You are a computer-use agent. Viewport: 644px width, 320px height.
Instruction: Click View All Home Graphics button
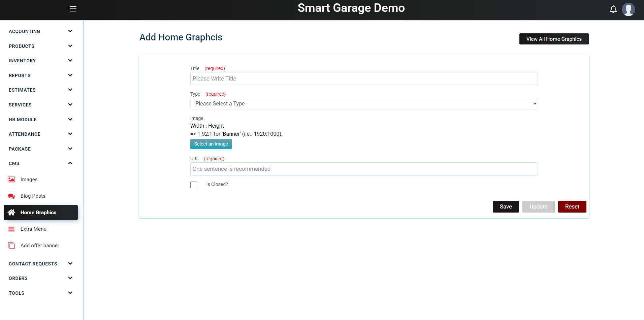[554, 39]
